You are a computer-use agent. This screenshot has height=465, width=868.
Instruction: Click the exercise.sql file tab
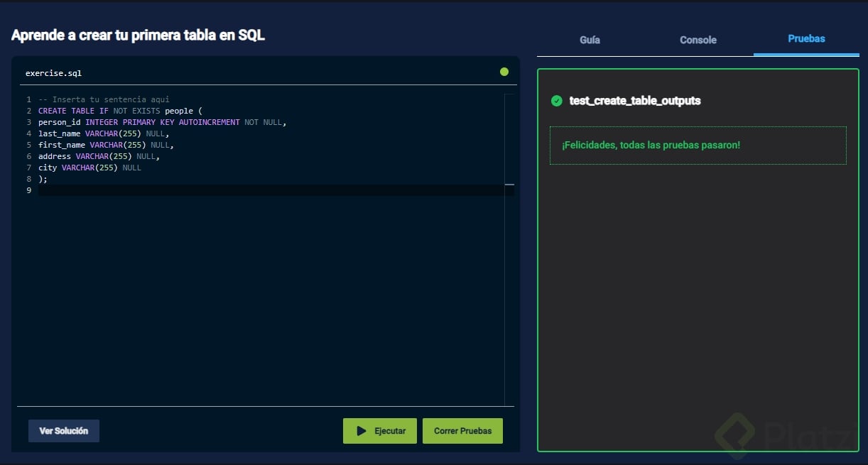[53, 73]
